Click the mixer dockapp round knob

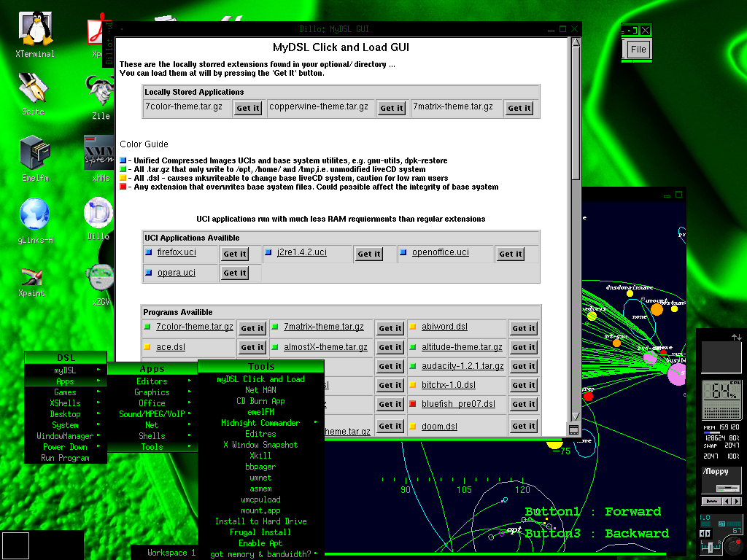coord(734,545)
